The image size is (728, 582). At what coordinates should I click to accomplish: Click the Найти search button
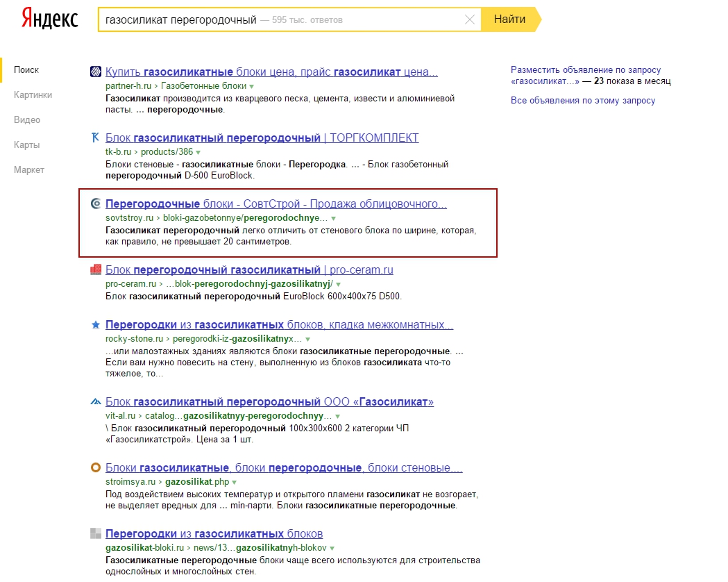click(x=511, y=19)
